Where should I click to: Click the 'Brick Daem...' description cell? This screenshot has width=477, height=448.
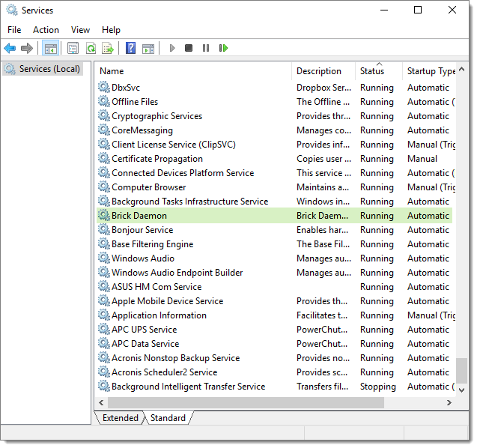(x=322, y=216)
